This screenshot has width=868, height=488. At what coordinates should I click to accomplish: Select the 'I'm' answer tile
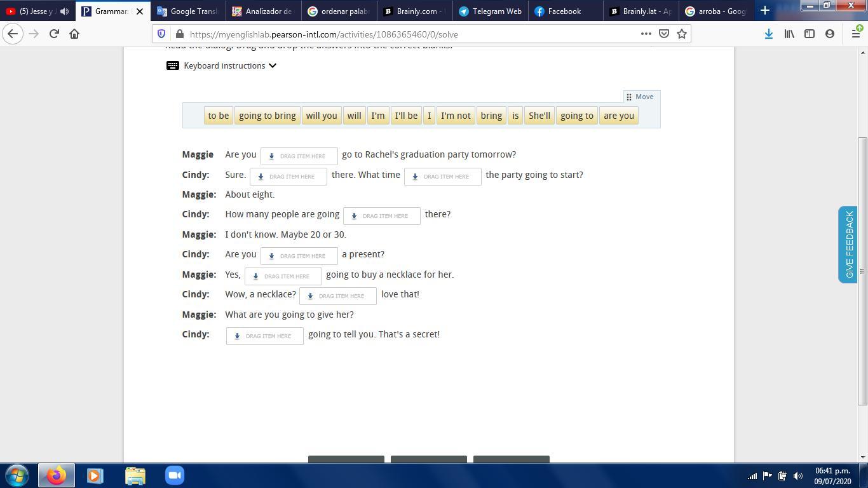[378, 116]
